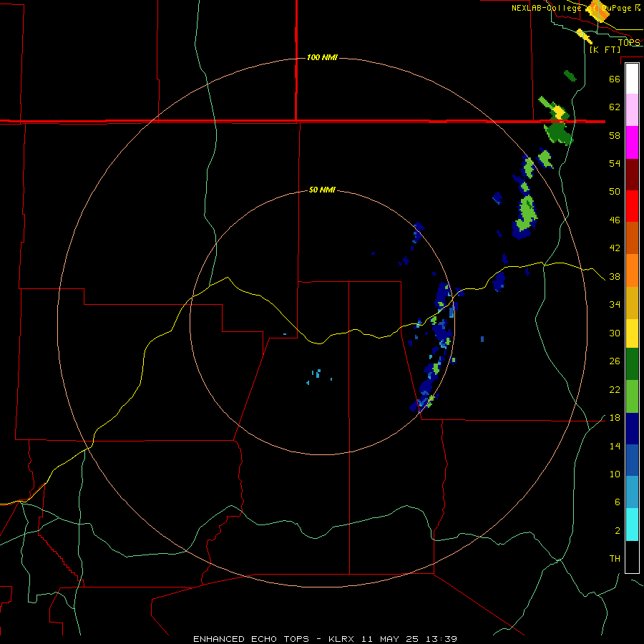644x644 pixels.
Task: Click the '100 NMI' range ring label
Action: click(x=322, y=57)
